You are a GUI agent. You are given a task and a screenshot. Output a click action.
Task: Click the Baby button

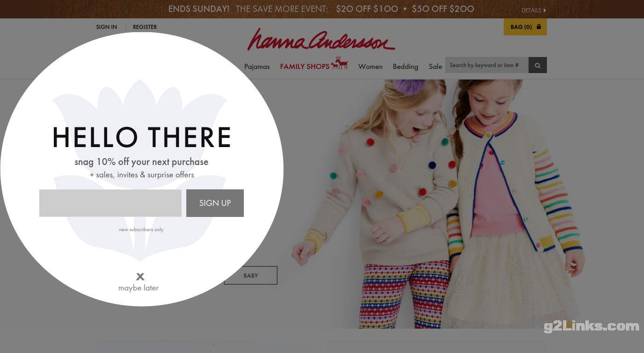pos(251,275)
